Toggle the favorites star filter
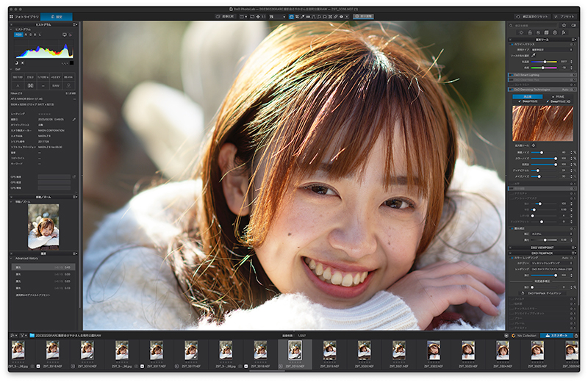 click(564, 26)
